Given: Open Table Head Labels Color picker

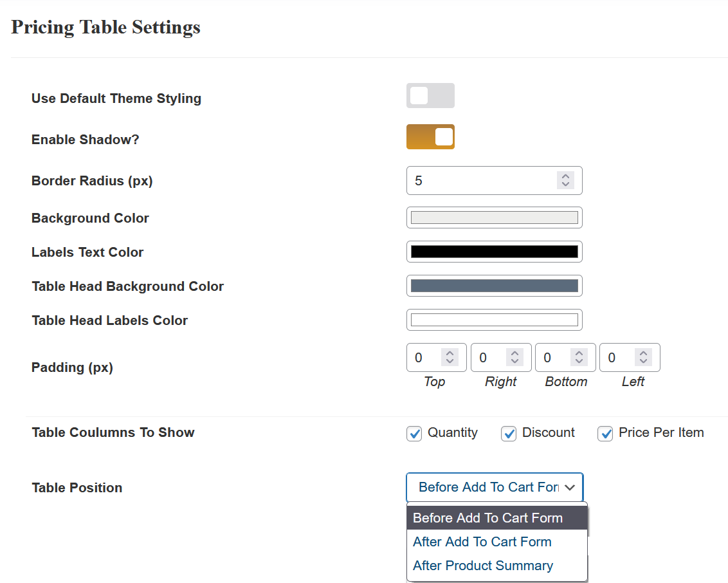Looking at the screenshot, I should pyautogui.click(x=494, y=320).
